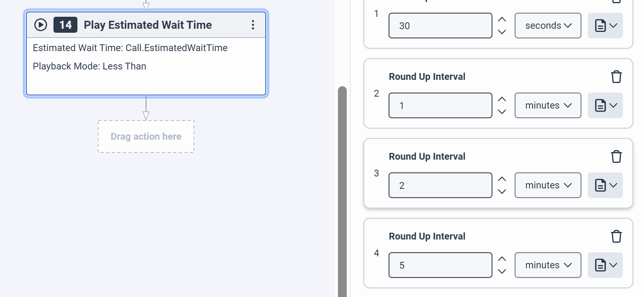Click the Drag action here placeholder
644x297 pixels.
point(146,137)
